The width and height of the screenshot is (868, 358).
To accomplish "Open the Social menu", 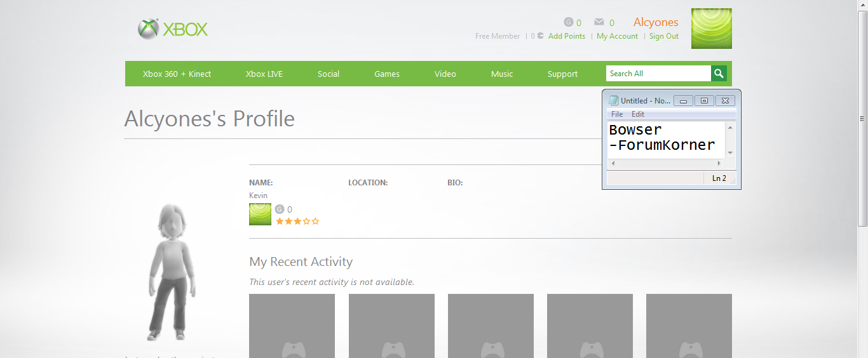I will pos(329,74).
